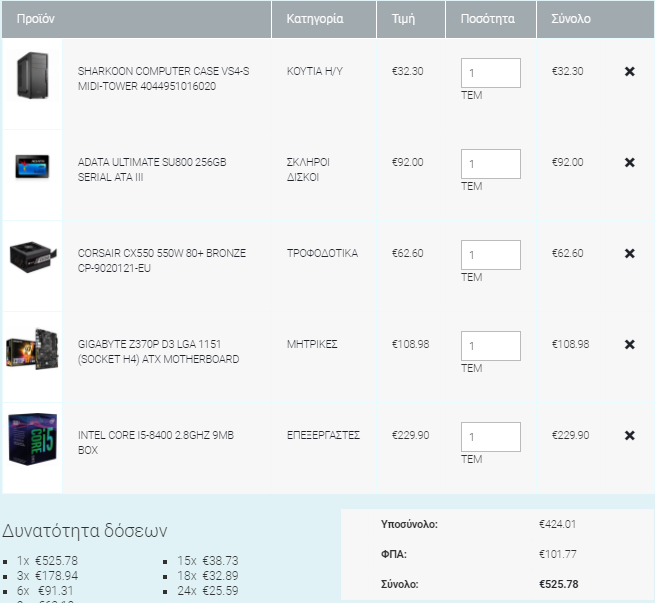655x603 pixels.
Task: Click quantity field for ADATA SSD
Action: tap(491, 164)
